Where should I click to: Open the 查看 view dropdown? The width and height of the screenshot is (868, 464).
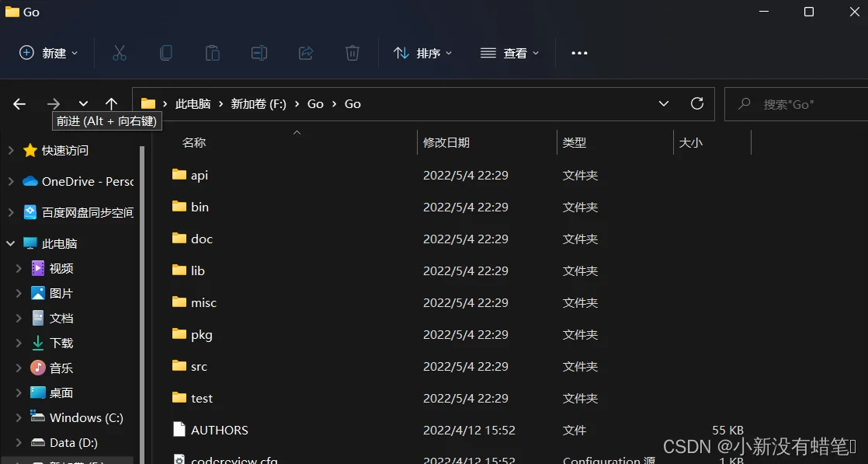click(x=509, y=53)
